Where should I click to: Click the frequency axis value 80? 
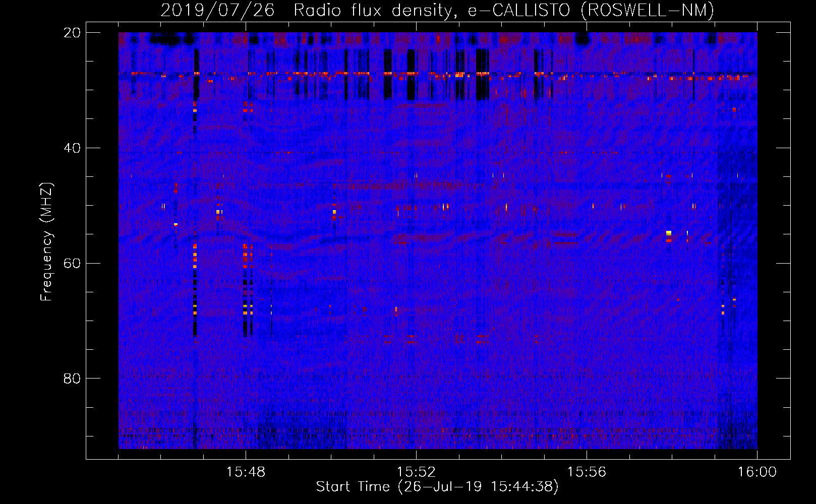point(72,379)
